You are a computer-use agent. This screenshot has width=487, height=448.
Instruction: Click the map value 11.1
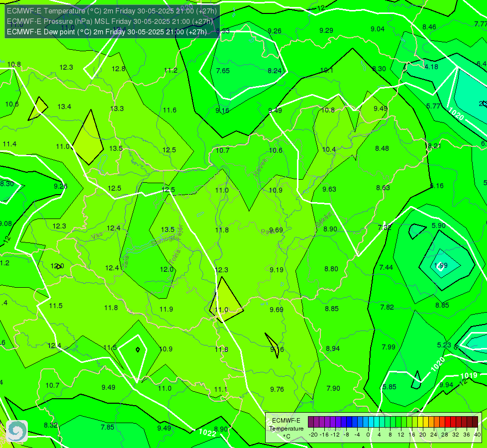(221, 389)
